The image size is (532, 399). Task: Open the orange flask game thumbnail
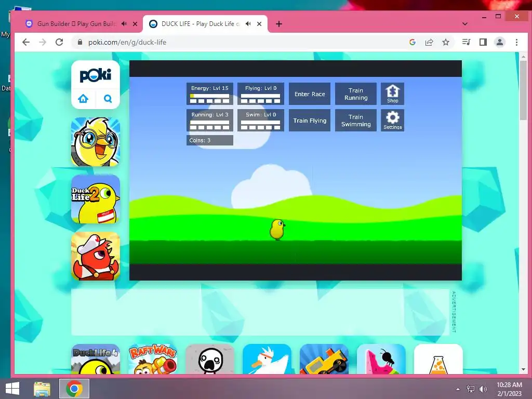[x=438, y=359]
